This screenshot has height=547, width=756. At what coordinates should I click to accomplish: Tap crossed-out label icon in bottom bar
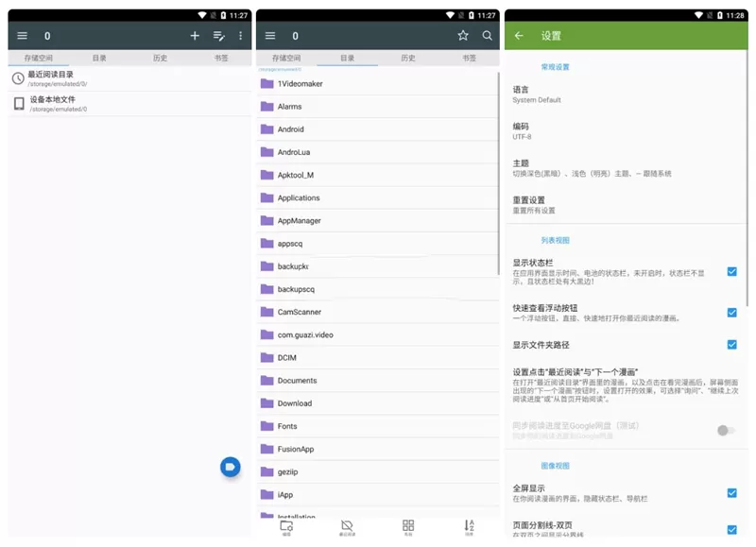click(x=347, y=527)
